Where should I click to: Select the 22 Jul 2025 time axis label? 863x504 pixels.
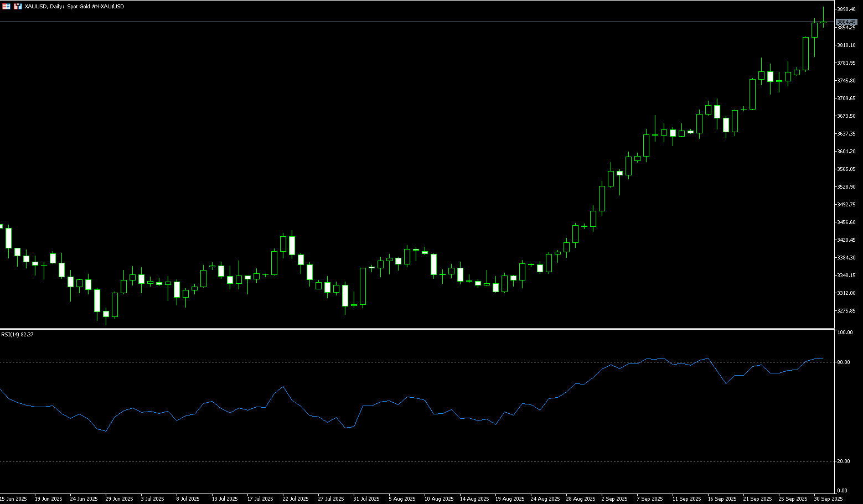(x=296, y=498)
